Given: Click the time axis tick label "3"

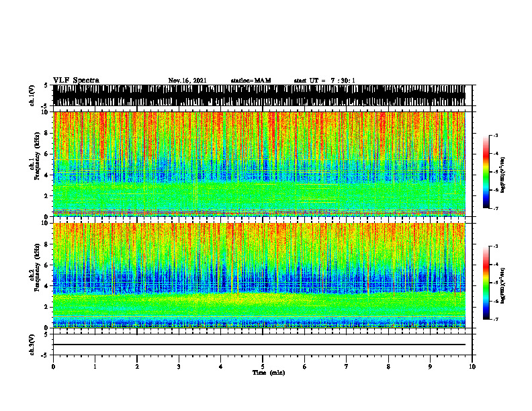Looking at the screenshot, I should (179, 367).
